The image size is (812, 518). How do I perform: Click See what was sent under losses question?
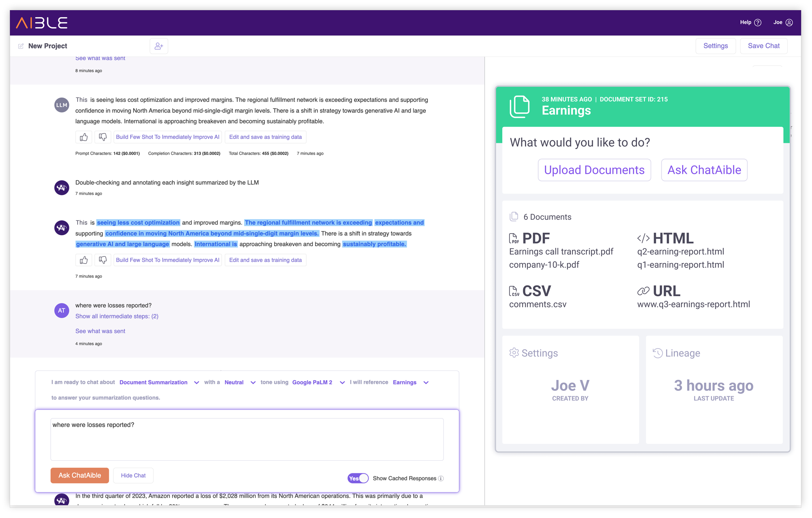100,331
